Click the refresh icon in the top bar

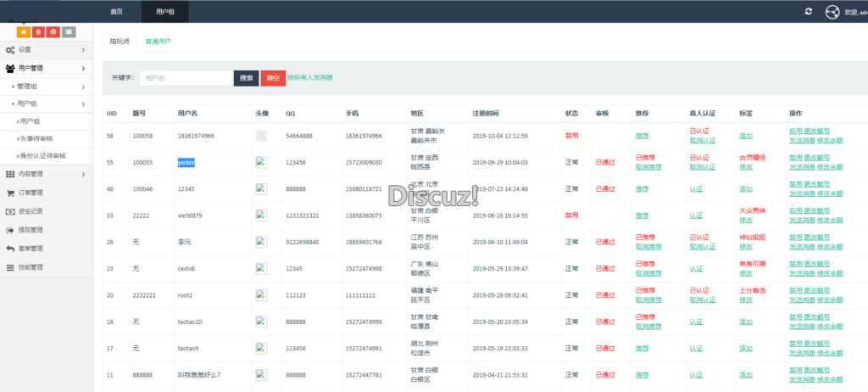click(x=809, y=11)
